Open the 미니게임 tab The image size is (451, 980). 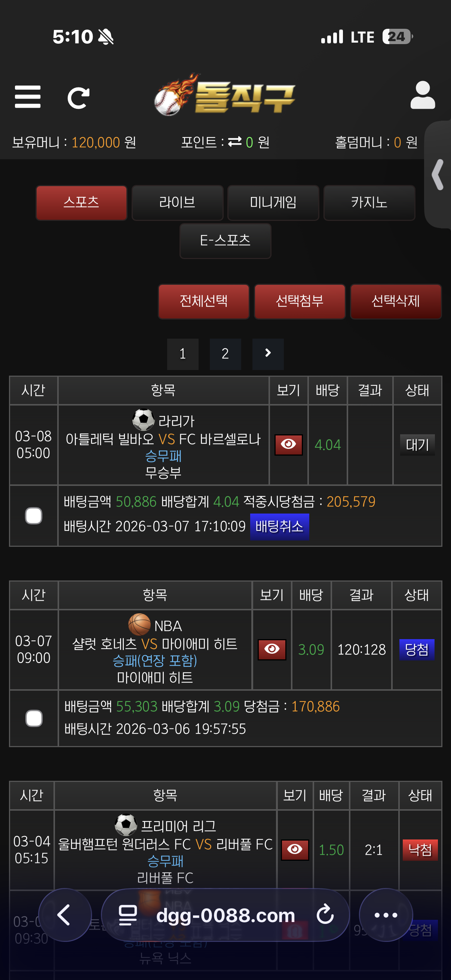pyautogui.click(x=273, y=203)
